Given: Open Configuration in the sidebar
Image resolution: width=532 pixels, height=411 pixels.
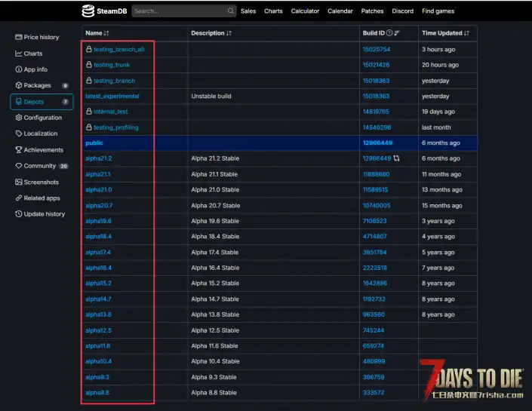Looking at the screenshot, I should click(x=38, y=118).
